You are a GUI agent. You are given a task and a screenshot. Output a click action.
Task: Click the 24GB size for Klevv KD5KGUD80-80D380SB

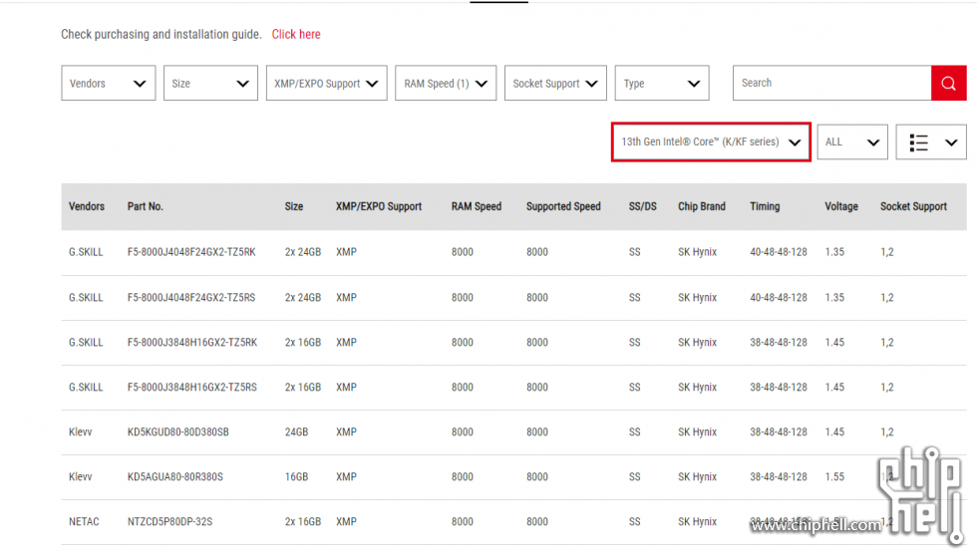(x=297, y=431)
